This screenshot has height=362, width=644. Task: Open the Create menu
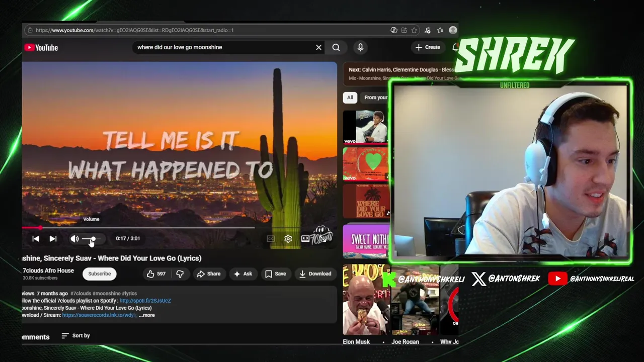(428, 47)
